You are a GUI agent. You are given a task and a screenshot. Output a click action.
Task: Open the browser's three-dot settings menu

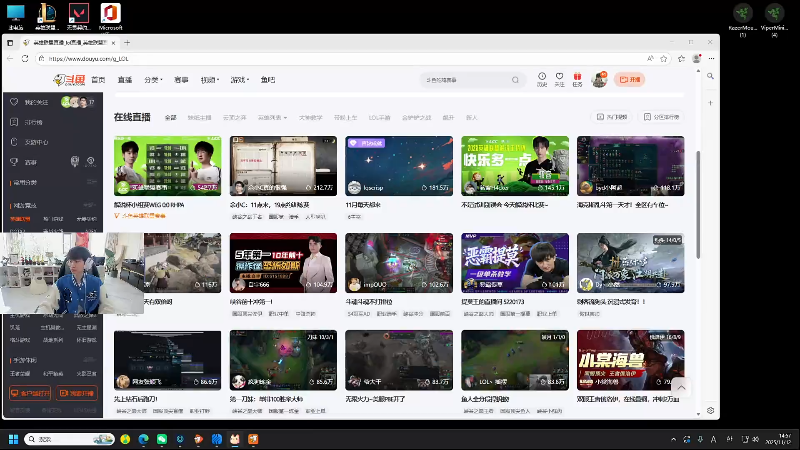tap(711, 59)
